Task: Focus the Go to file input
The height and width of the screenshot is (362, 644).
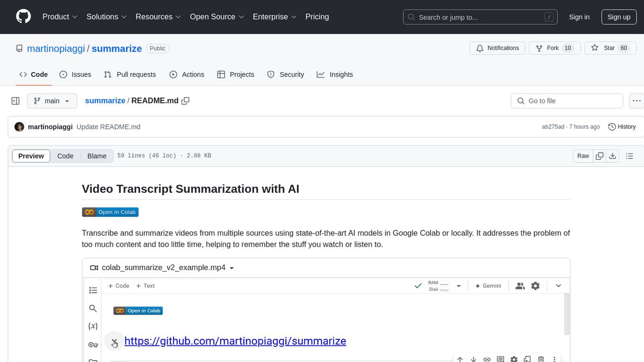Action: pos(567,101)
